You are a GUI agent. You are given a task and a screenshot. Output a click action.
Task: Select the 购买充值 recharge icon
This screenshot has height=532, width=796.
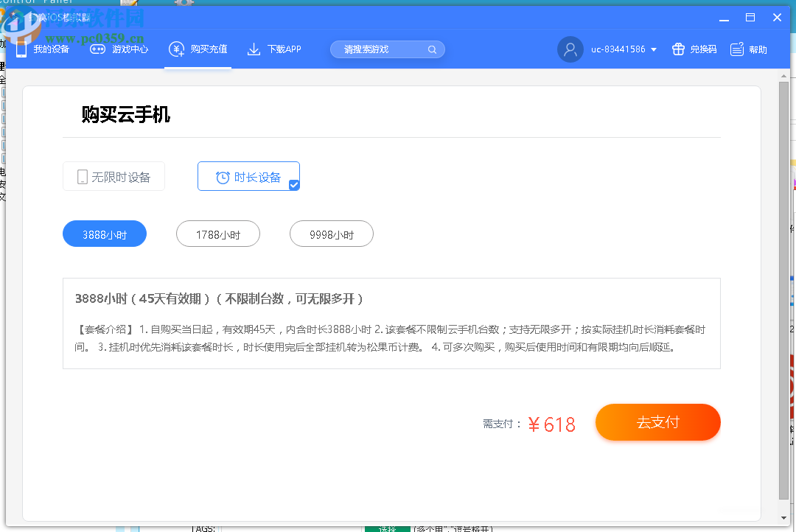176,49
